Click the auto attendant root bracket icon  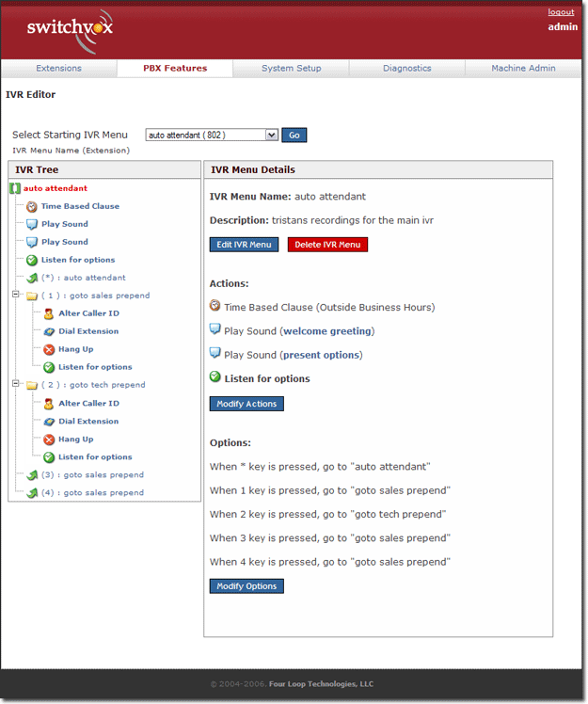click(15, 188)
